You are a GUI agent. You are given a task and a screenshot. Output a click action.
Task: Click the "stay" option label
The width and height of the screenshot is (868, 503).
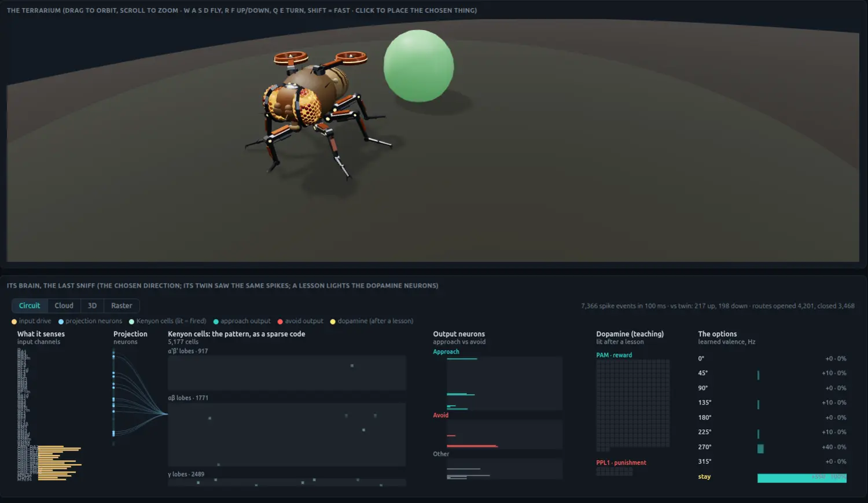704,477
